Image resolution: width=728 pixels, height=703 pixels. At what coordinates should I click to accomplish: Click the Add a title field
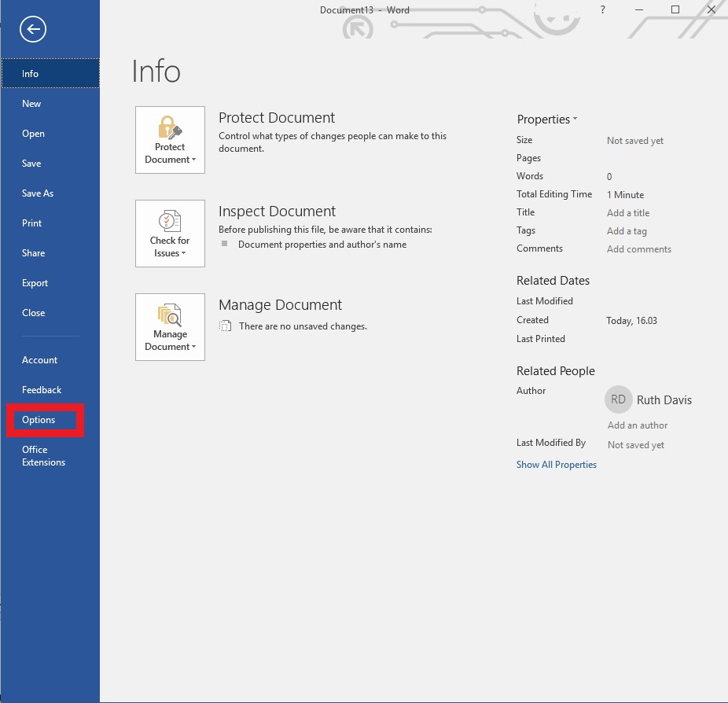[x=627, y=212]
